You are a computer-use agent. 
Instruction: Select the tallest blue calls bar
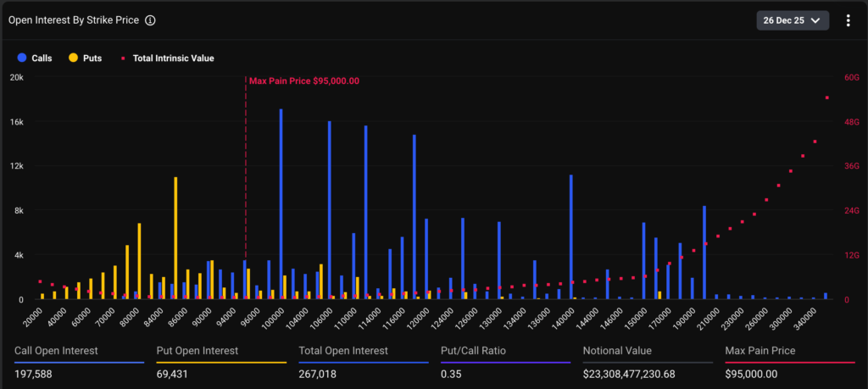click(x=281, y=203)
